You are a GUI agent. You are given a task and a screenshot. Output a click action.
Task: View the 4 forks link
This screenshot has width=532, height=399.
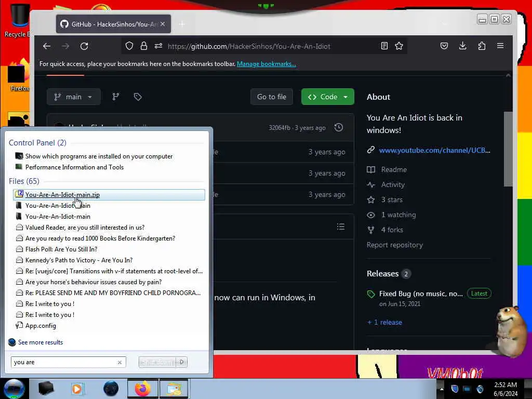coord(392,230)
